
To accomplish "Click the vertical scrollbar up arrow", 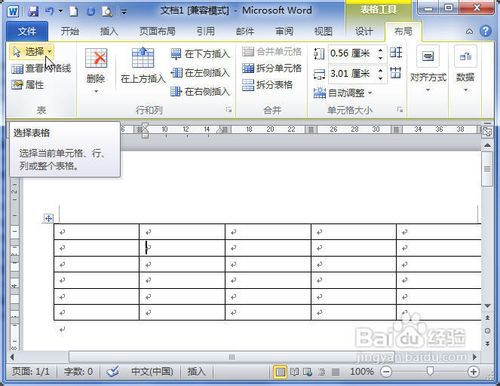I will pyautogui.click(x=487, y=145).
